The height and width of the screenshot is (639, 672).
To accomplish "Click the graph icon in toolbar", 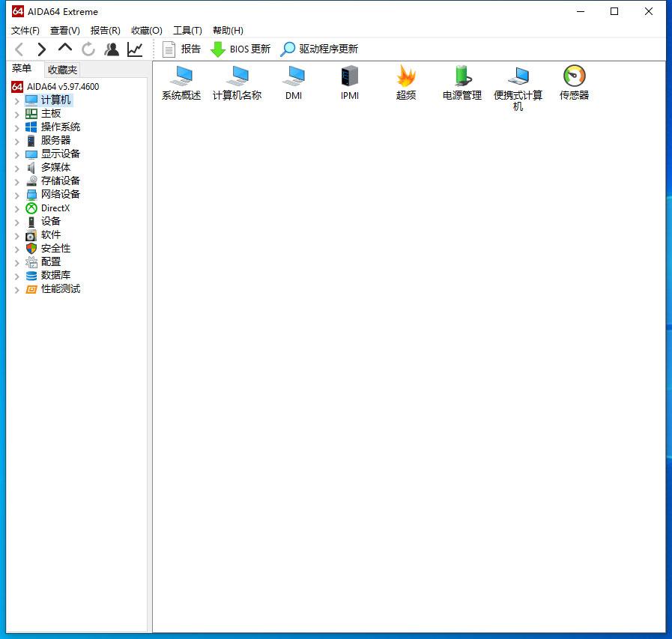I will point(135,49).
